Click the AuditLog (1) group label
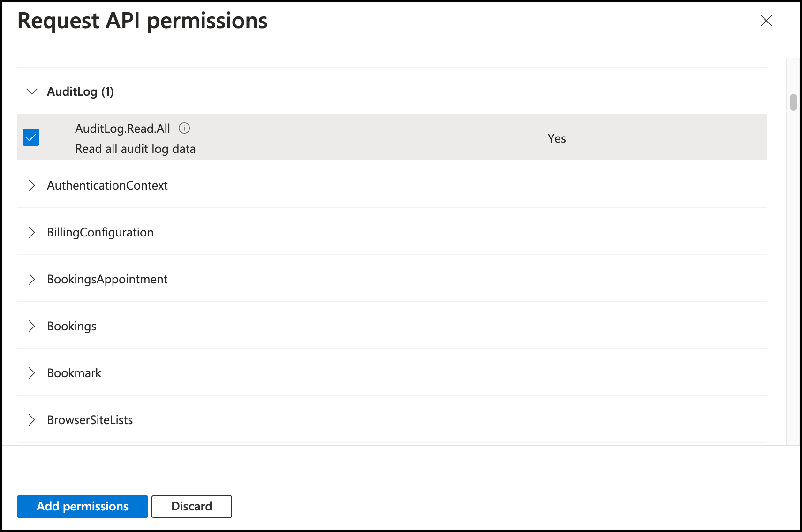802x532 pixels. click(80, 91)
